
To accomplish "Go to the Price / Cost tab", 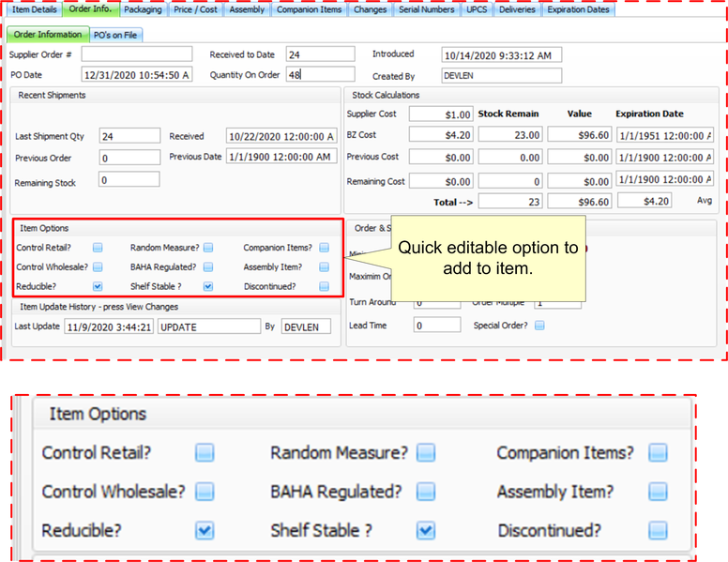I will coord(195,9).
